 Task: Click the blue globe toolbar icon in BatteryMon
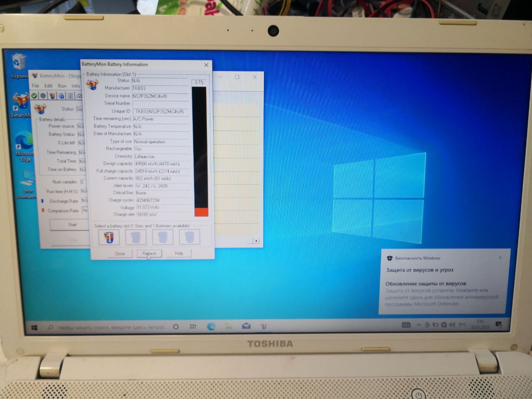62,96
